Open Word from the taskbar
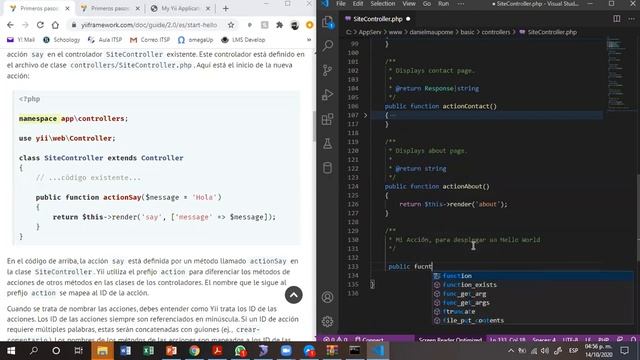Viewport: 640px width, 360px height. pyautogui.click(x=125, y=351)
